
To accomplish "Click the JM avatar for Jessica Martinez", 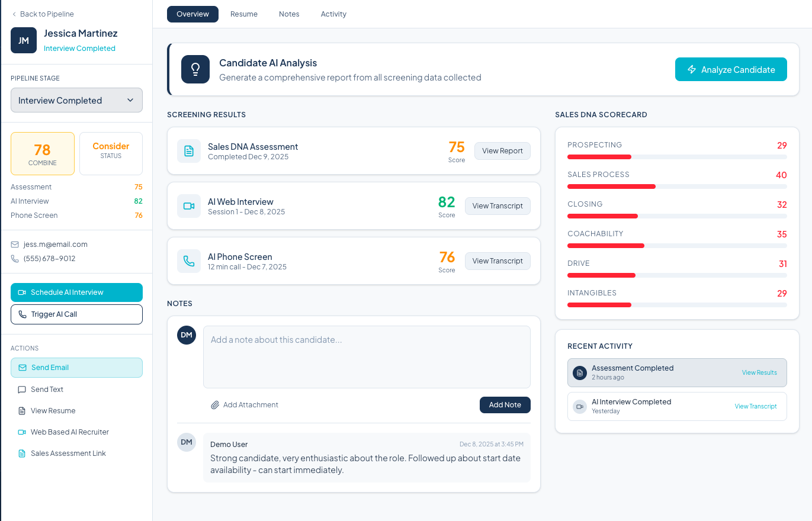I will point(23,40).
